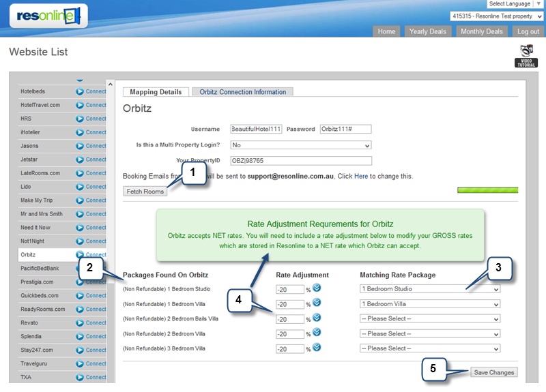
Task: Click the website list scroll up arrow
Action: [x=111, y=84]
